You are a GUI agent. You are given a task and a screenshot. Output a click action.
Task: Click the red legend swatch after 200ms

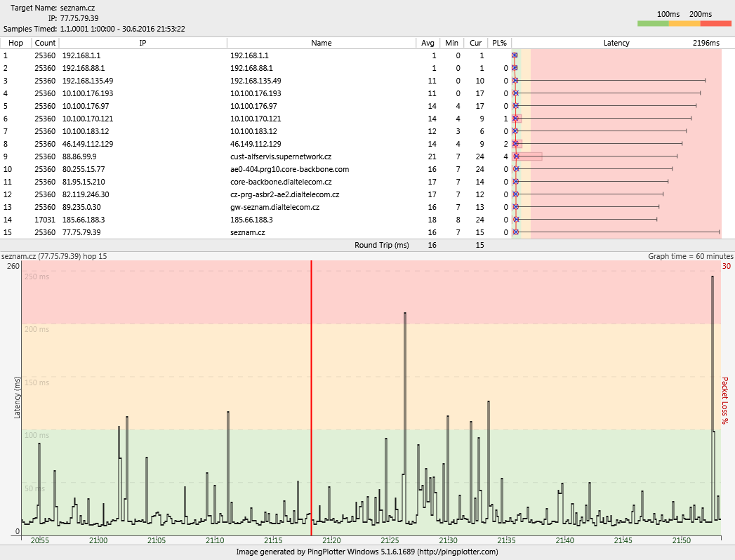[x=716, y=24]
